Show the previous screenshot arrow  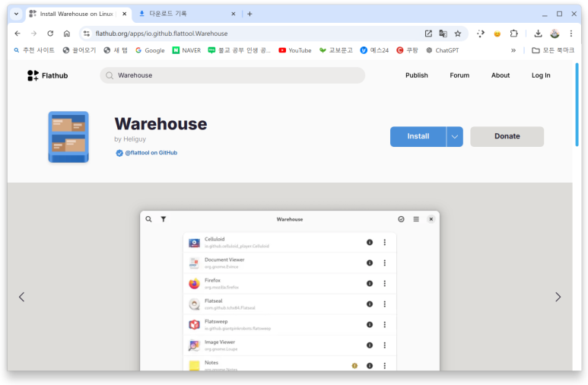[22, 297]
